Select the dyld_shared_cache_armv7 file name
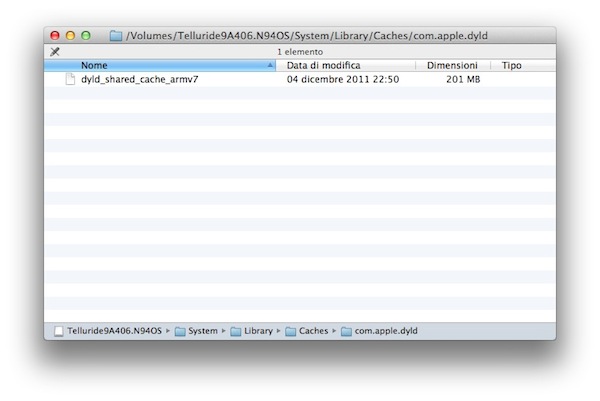 coord(140,79)
